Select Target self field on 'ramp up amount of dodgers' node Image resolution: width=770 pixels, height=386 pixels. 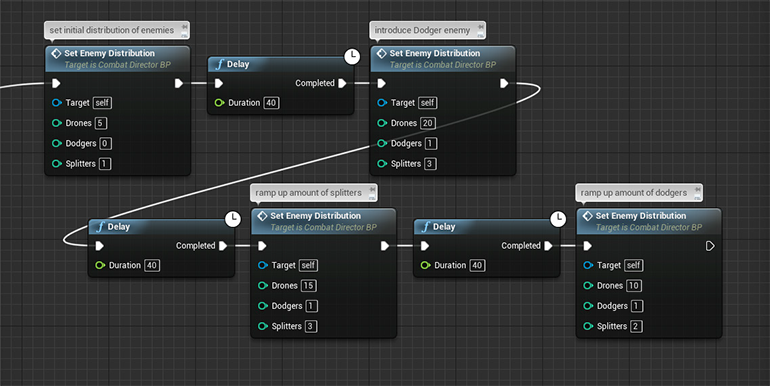[634, 265]
